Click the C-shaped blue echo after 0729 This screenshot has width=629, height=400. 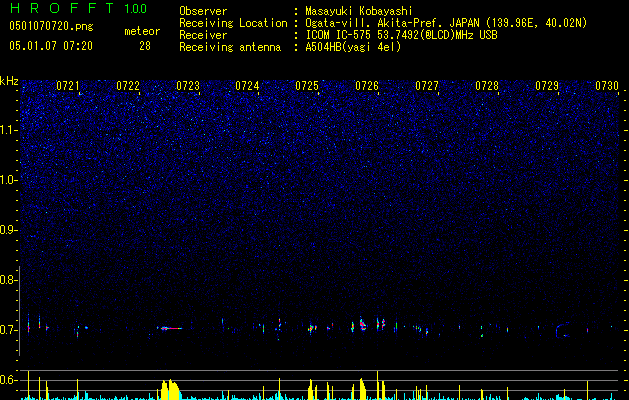tap(562, 330)
